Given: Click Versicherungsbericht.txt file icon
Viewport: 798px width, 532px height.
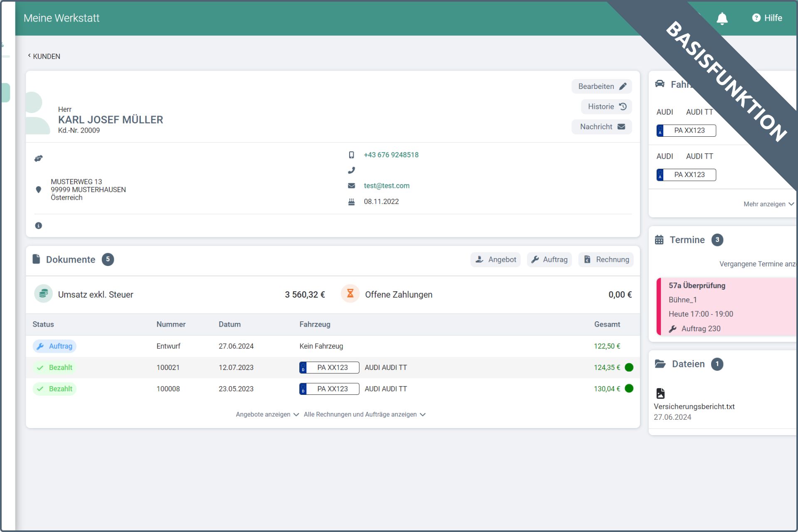Looking at the screenshot, I should click(660, 393).
